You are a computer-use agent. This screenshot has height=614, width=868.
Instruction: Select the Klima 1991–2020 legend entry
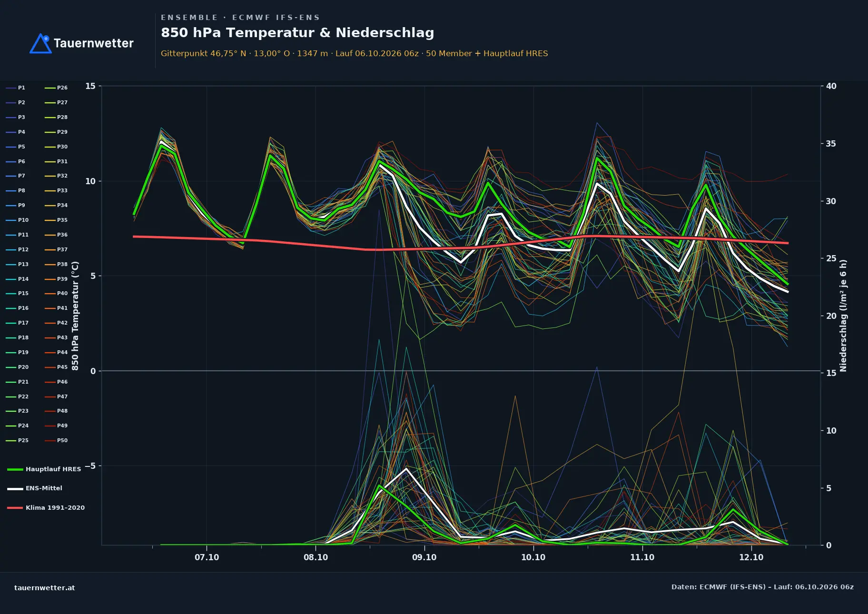[x=46, y=508]
